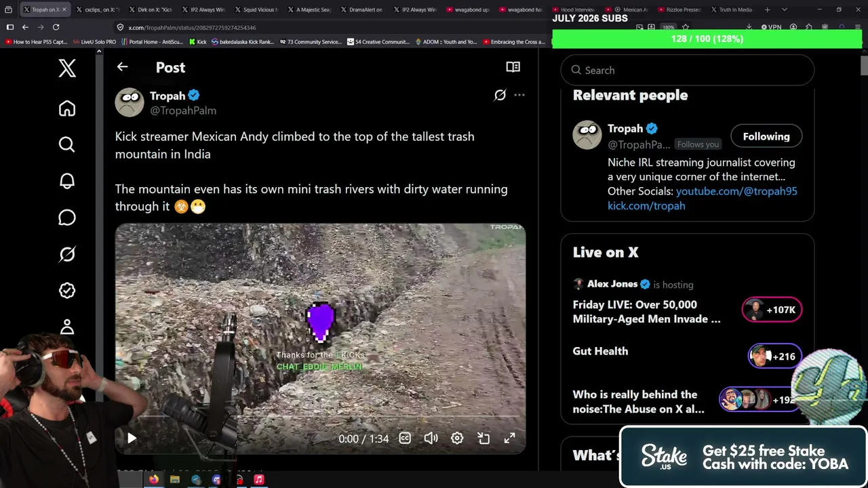
Task: Toggle the browser sidebar
Action: pyautogui.click(x=9, y=27)
